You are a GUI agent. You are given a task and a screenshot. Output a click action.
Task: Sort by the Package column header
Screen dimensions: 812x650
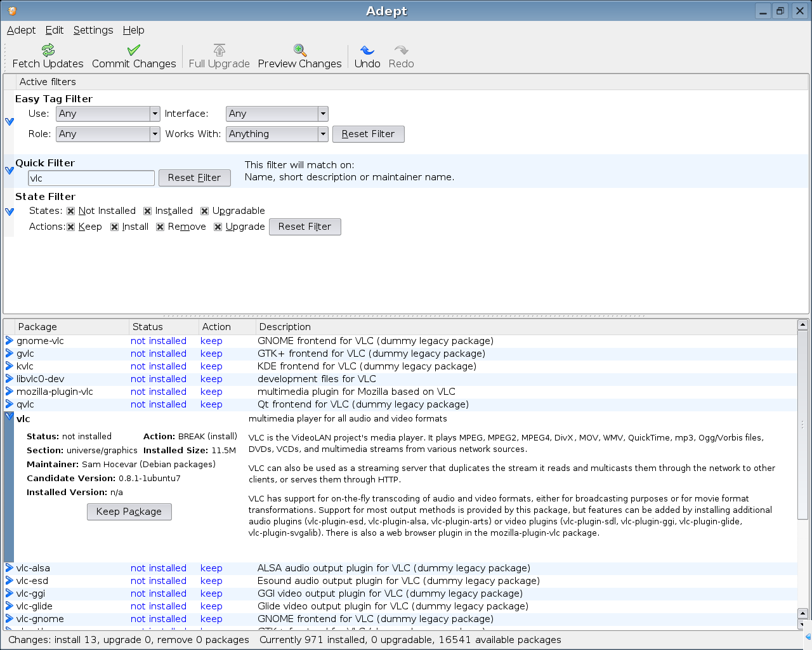click(72, 327)
